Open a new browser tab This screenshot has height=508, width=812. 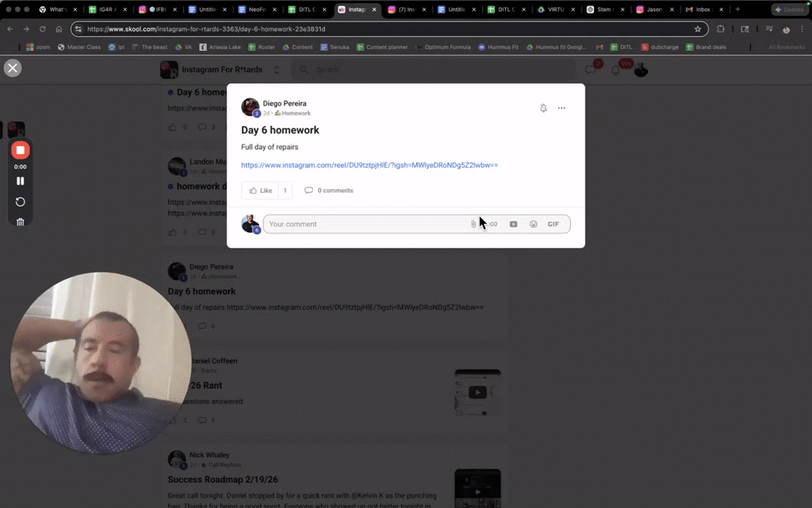coord(737,10)
